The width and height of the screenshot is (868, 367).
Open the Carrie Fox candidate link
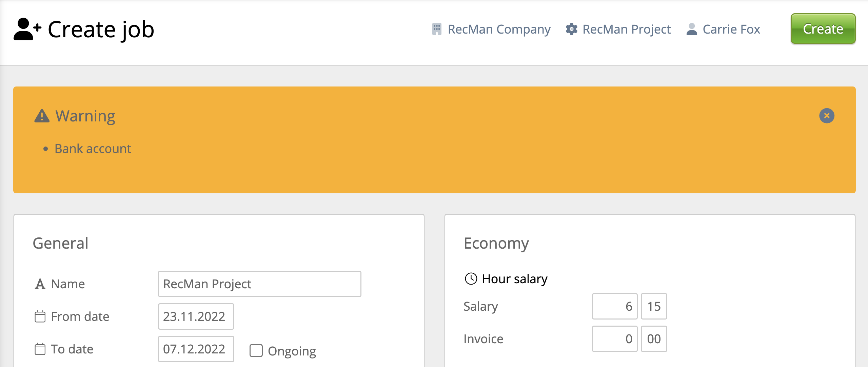pos(731,29)
